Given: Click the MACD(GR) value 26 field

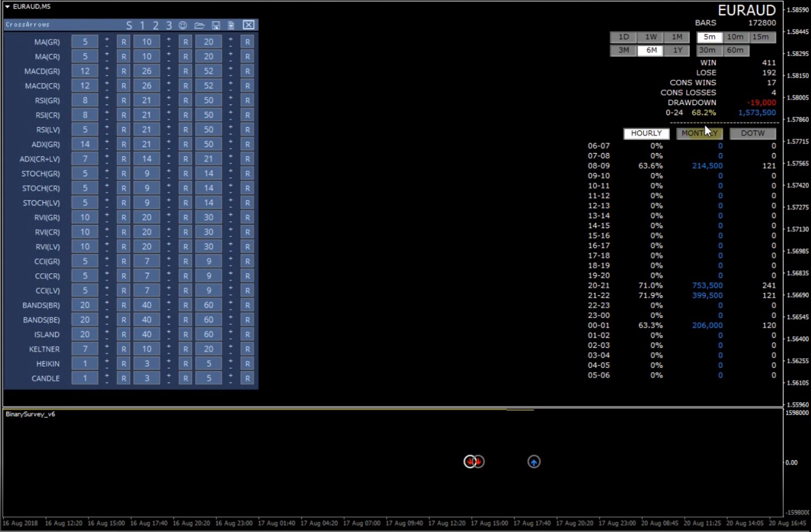Looking at the screenshot, I should click(x=147, y=71).
